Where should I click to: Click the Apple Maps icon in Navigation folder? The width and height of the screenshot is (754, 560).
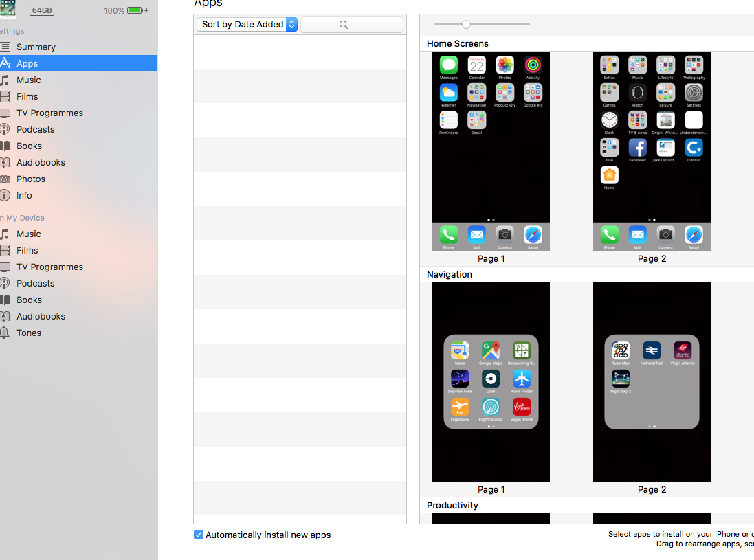(460, 350)
